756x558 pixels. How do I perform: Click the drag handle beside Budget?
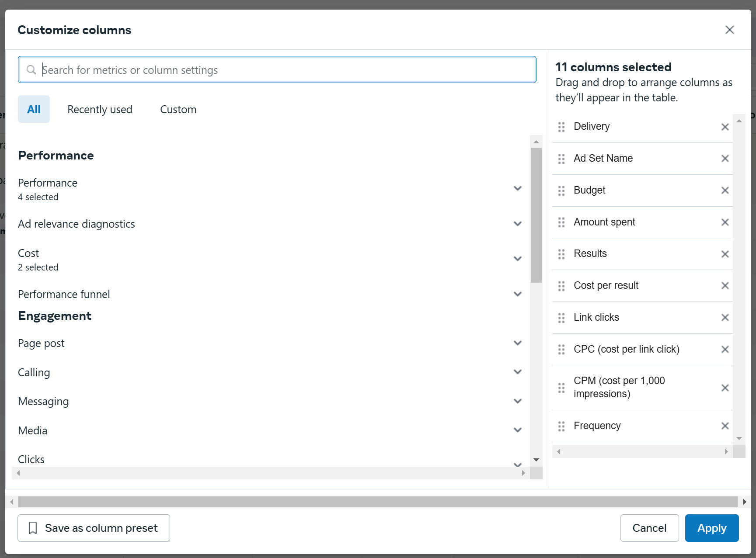(x=561, y=191)
